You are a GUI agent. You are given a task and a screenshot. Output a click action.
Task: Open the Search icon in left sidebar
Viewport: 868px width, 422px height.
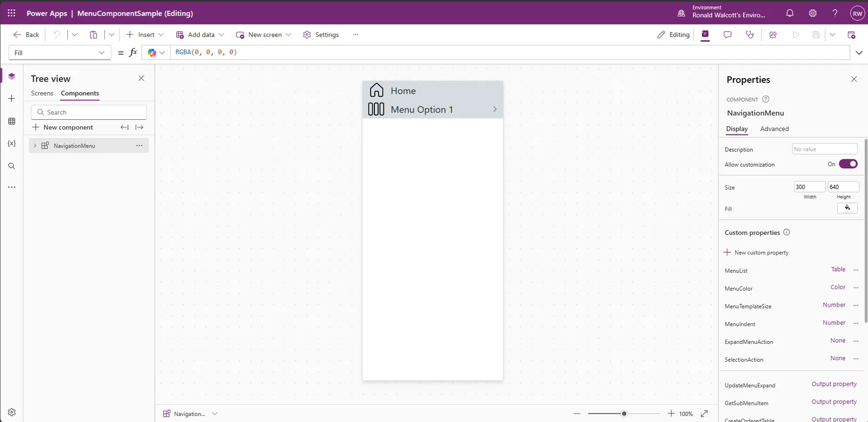tap(11, 166)
